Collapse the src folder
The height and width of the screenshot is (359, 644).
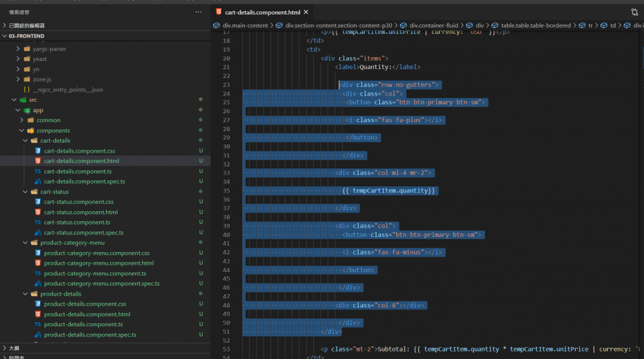coord(14,100)
